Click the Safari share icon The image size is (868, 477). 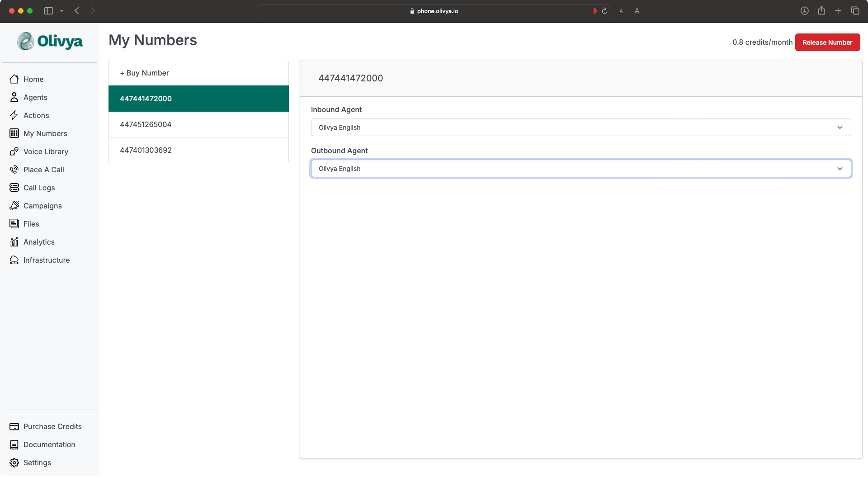tap(821, 10)
